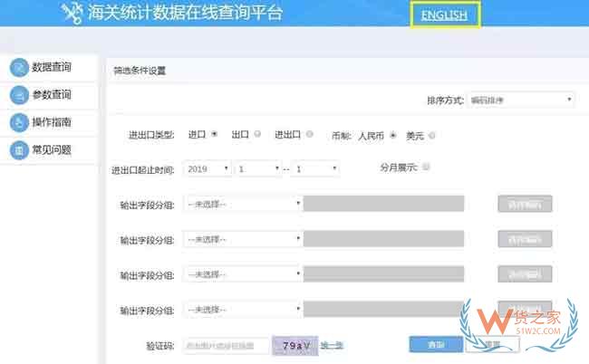This screenshot has height=364, width=589.
Task: Open the 2019 year dropdown
Action: point(207,168)
